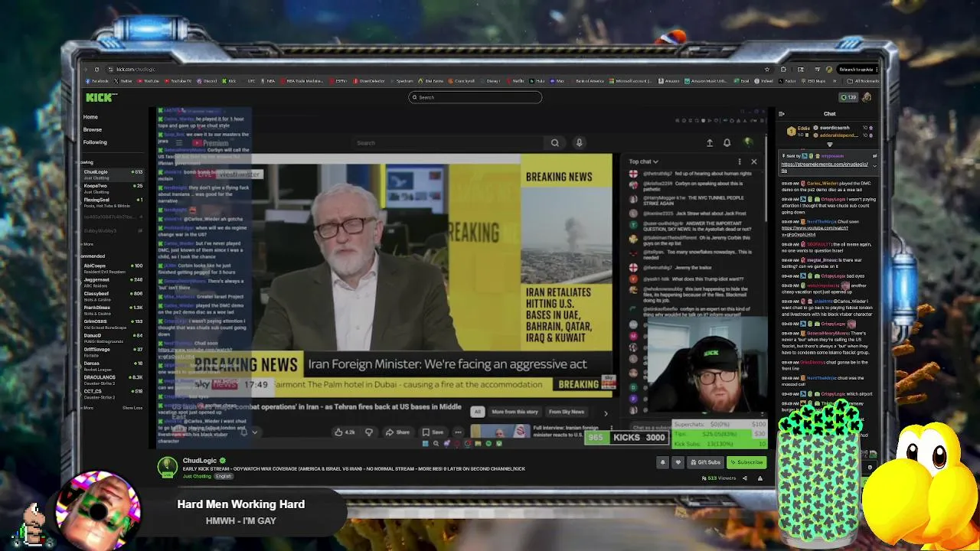This screenshot has width=980, height=551.
Task: Select FlexingSeal channel in the sidebar
Action: tap(113, 202)
